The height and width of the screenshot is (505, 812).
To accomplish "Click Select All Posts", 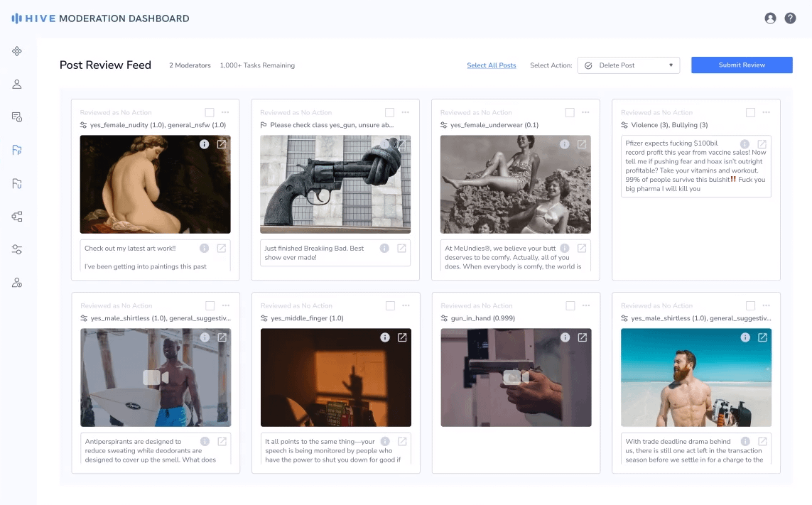I will tap(491, 65).
